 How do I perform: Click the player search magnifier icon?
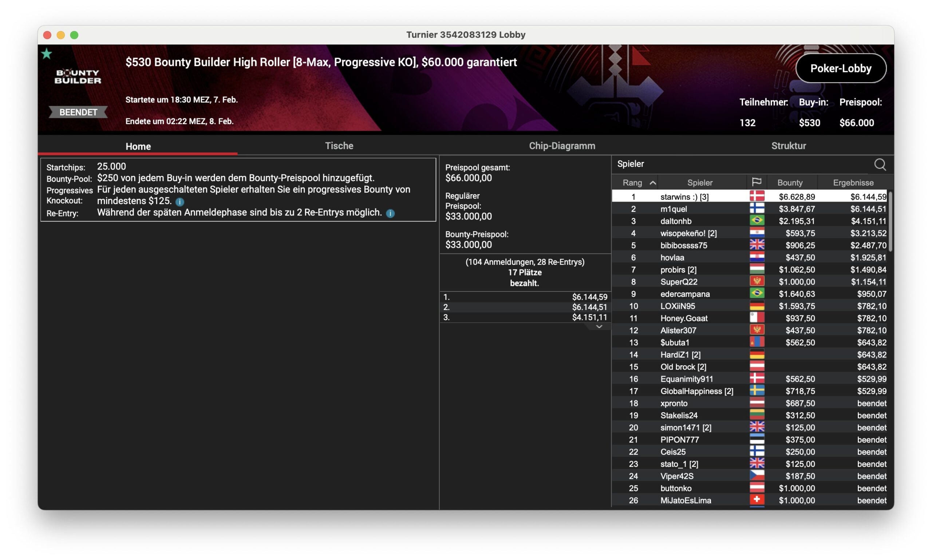(879, 164)
